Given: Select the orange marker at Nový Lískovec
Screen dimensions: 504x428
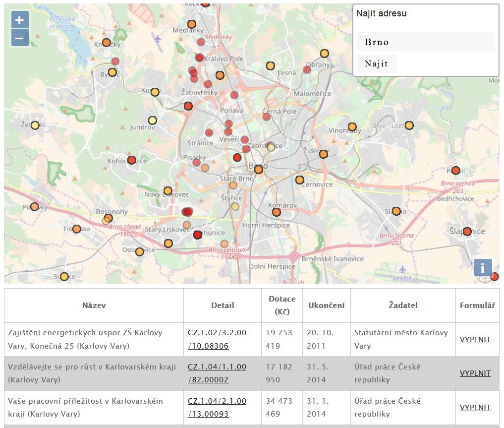Looking at the screenshot, I should (168, 191).
